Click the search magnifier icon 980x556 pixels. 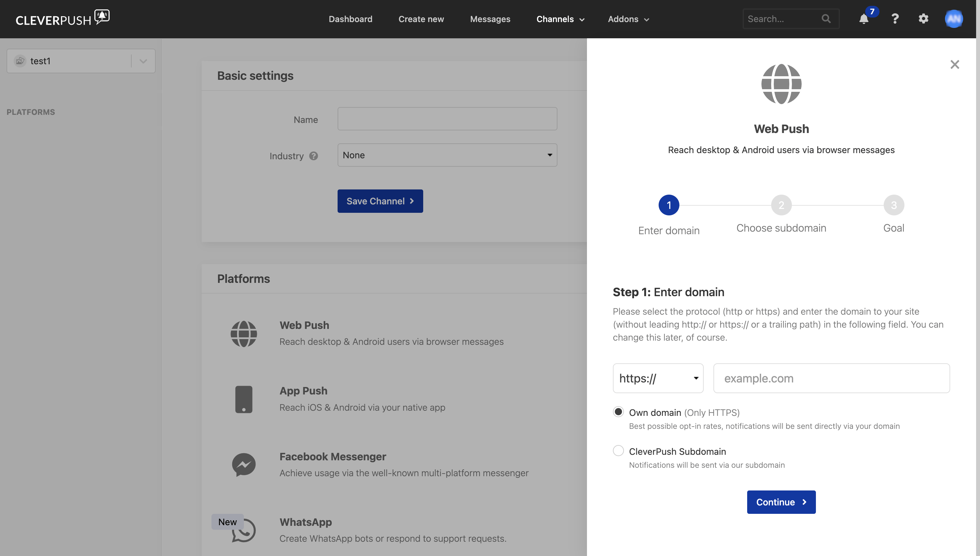826,19
